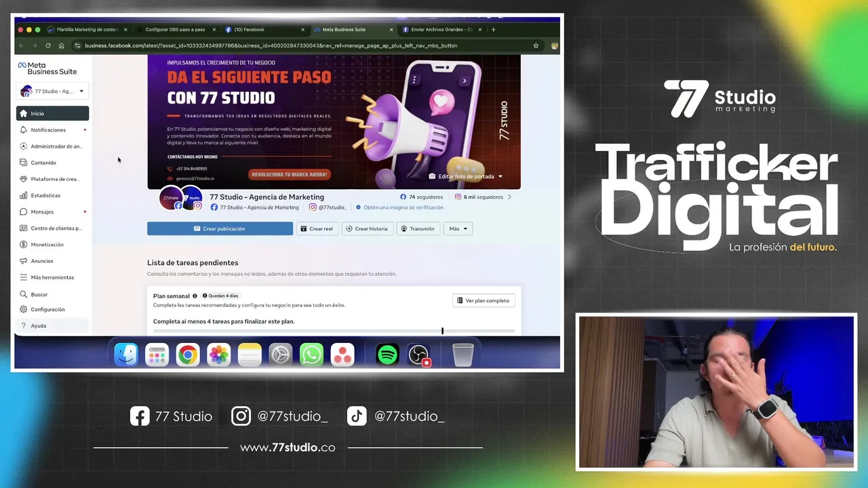
Task: Switch to (10) Facebook tab
Action: (264, 30)
